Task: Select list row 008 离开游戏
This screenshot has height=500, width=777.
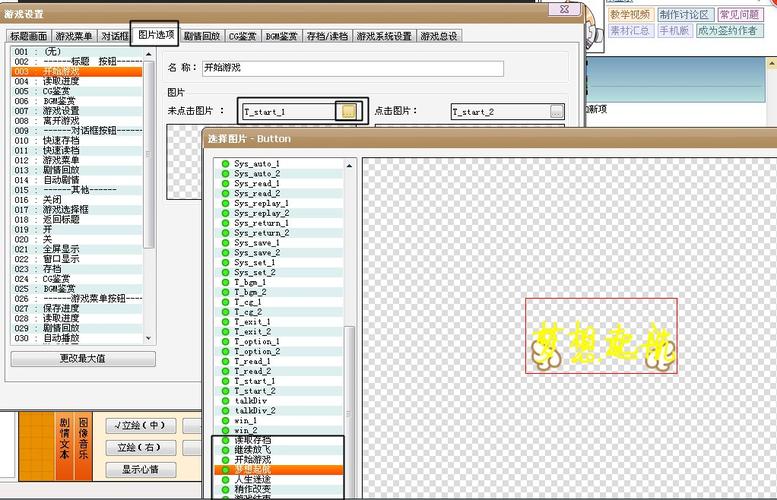Action: click(77, 121)
